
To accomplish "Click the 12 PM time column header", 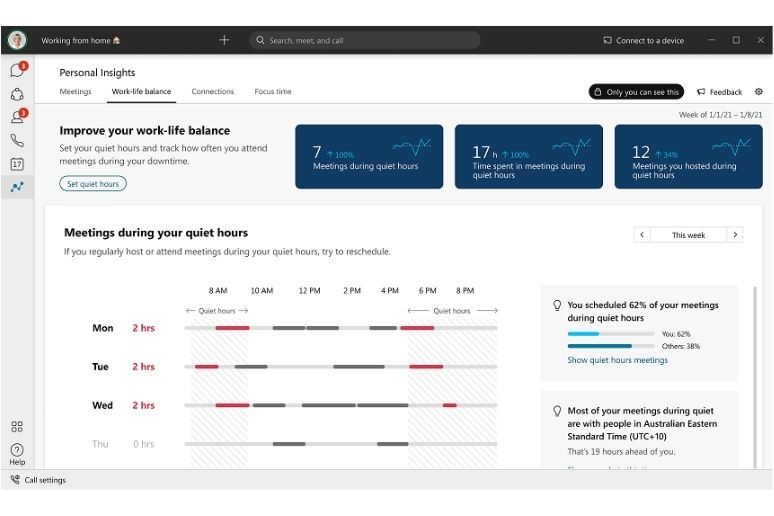I will click(310, 290).
